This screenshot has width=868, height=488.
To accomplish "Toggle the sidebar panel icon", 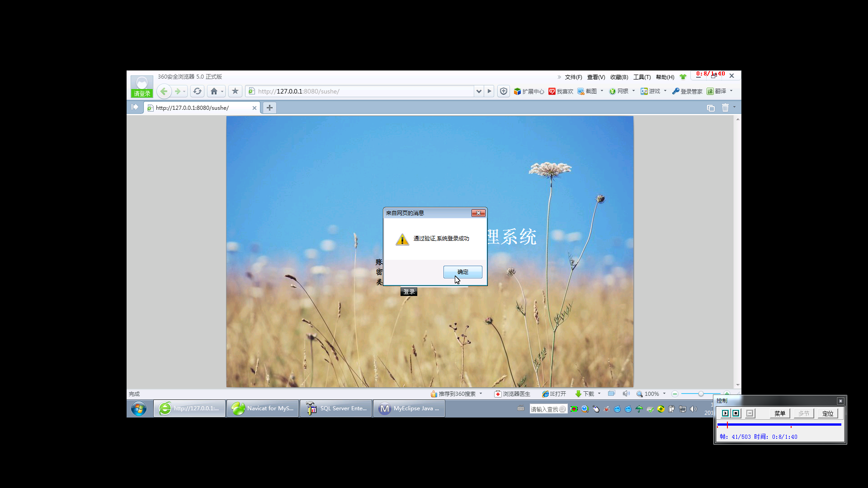I will tap(135, 107).
